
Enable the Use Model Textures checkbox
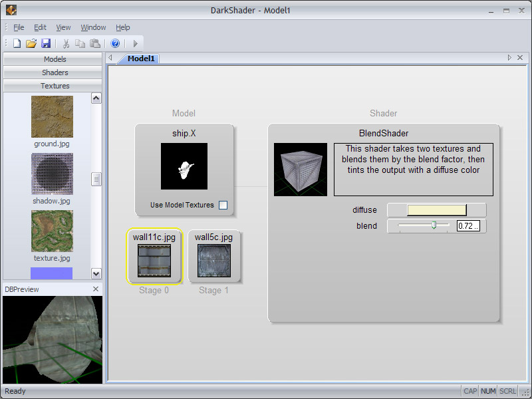point(223,205)
